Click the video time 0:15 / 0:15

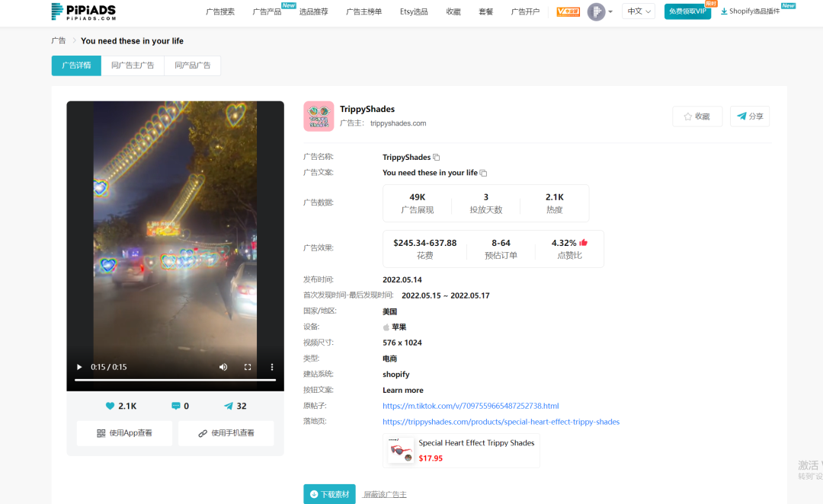[x=109, y=367]
